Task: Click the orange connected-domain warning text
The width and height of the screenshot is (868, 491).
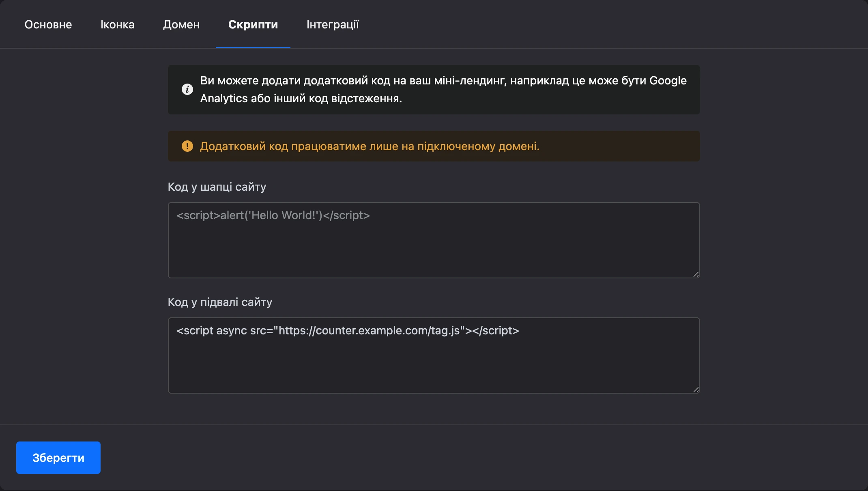Action: click(370, 146)
